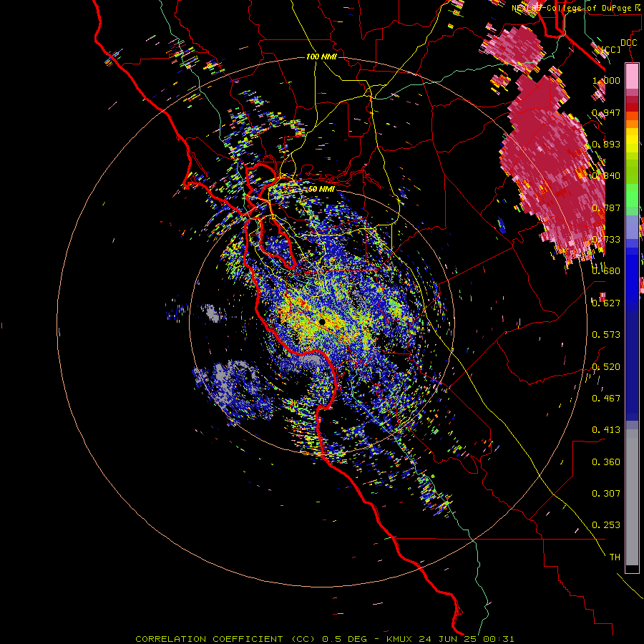Viewport: 644px width, 644px height.
Task: Select the 0.253 scale value
Action: (606, 525)
